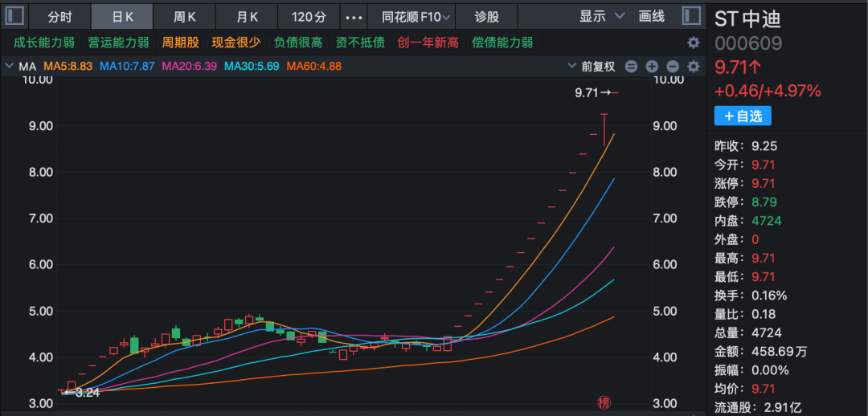Viewport: 868px width, 416px height.
Task: Click the current price 9.71↑
Action: coord(737,67)
